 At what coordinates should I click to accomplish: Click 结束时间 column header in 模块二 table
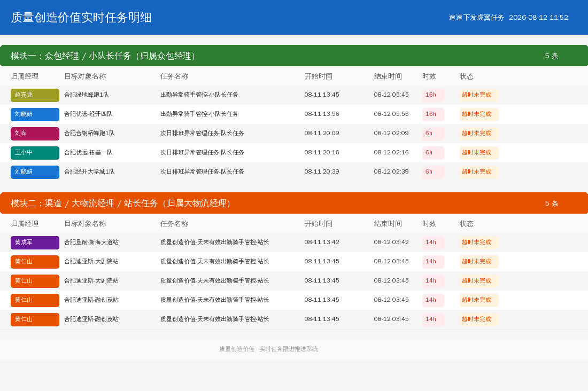point(388,223)
